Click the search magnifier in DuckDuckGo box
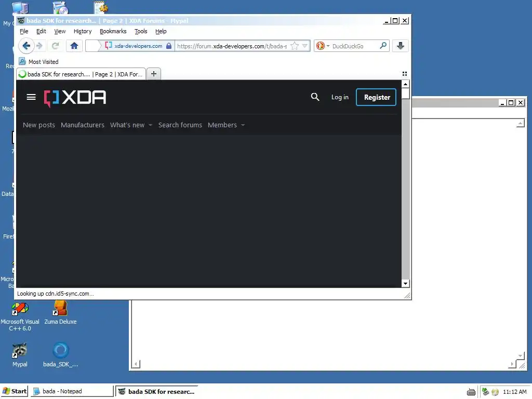Image resolution: width=532 pixels, height=399 pixels. (x=383, y=46)
